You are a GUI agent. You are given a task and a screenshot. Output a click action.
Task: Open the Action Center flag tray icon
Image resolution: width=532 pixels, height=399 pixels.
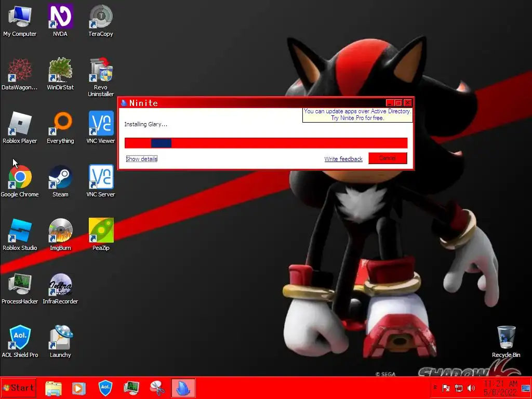click(x=446, y=388)
